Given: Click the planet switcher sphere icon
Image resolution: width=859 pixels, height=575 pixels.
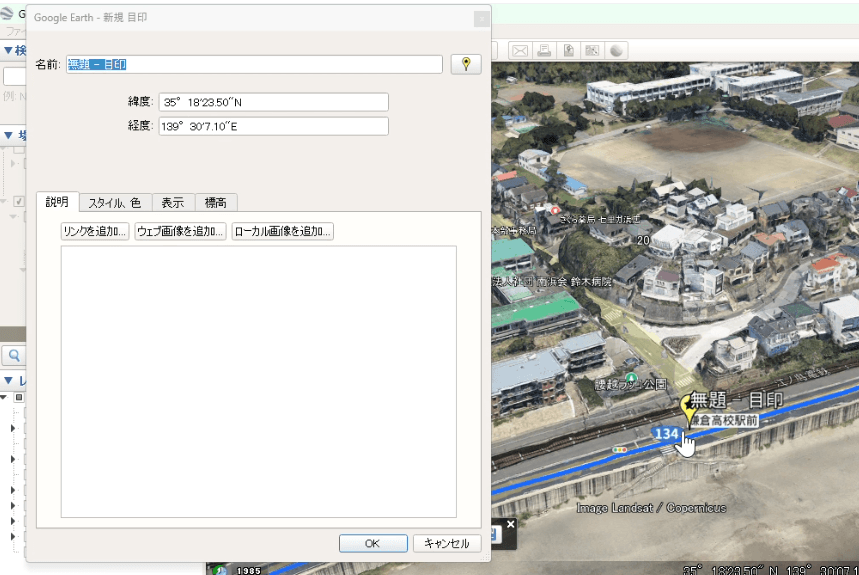Looking at the screenshot, I should [617, 50].
